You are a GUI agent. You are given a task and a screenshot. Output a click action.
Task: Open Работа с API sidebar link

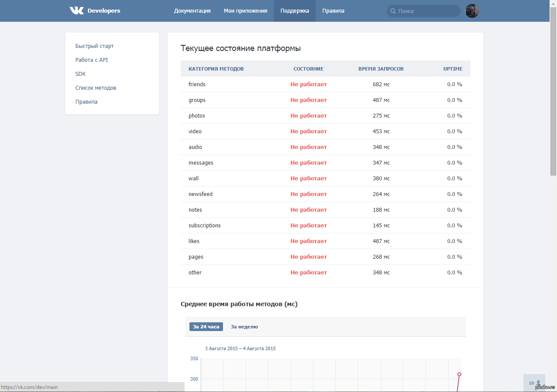[91, 60]
